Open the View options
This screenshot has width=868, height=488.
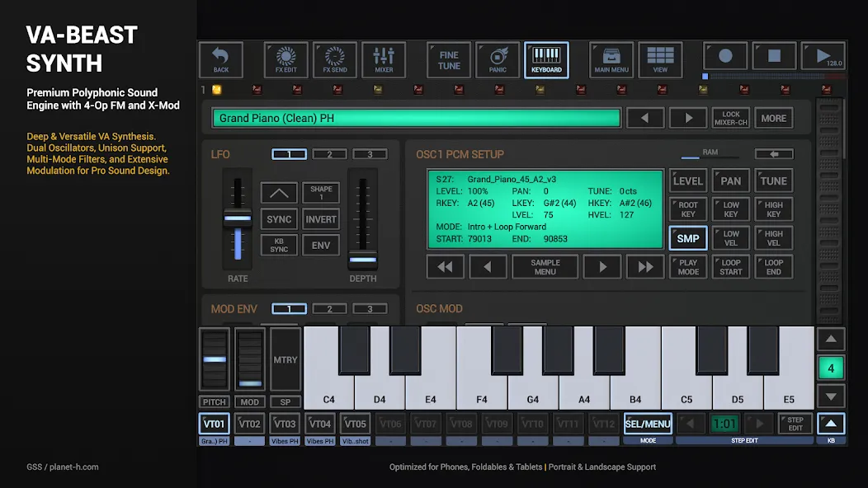660,59
